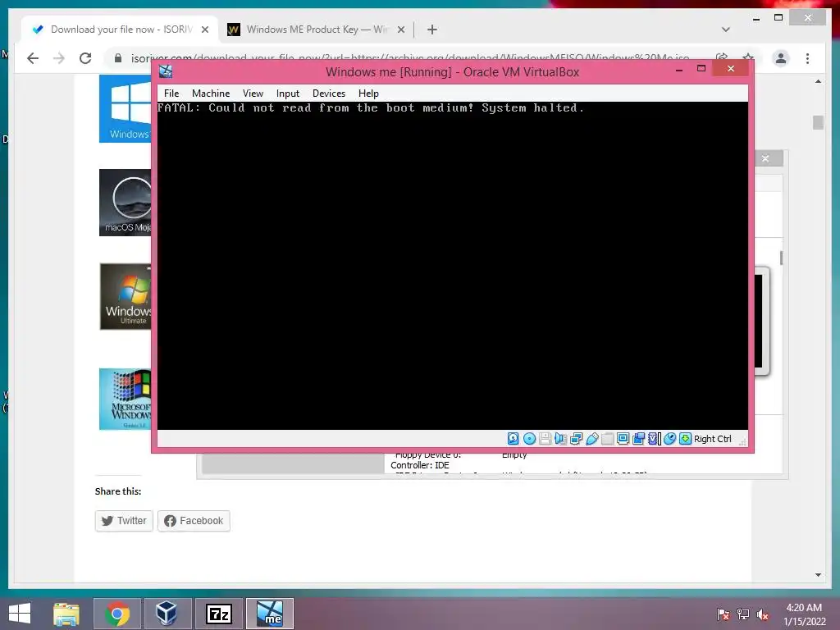Open the Devices menu in VirtualBox
Image resolution: width=840 pixels, height=630 pixels.
(328, 94)
